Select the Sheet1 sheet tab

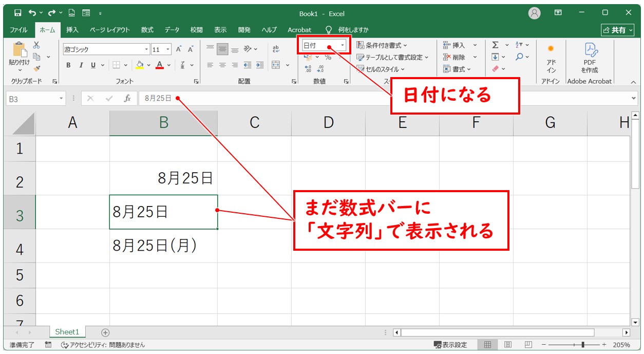click(x=67, y=332)
